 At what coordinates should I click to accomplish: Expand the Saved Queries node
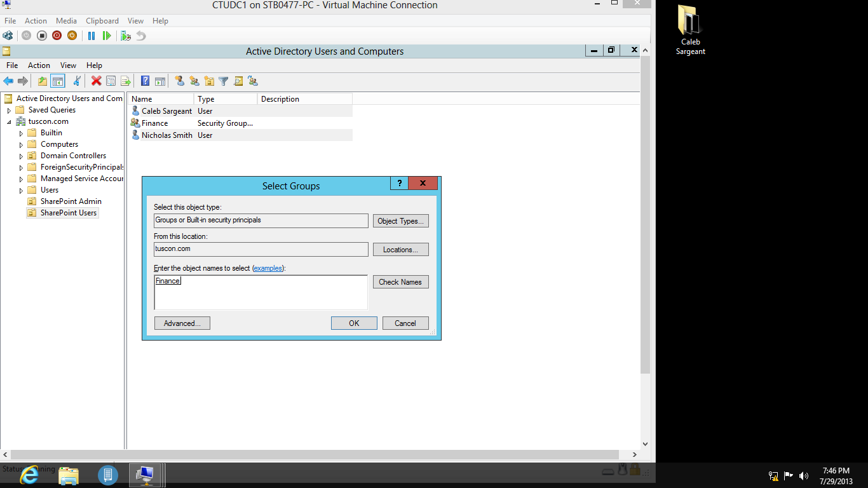pyautogui.click(x=9, y=110)
